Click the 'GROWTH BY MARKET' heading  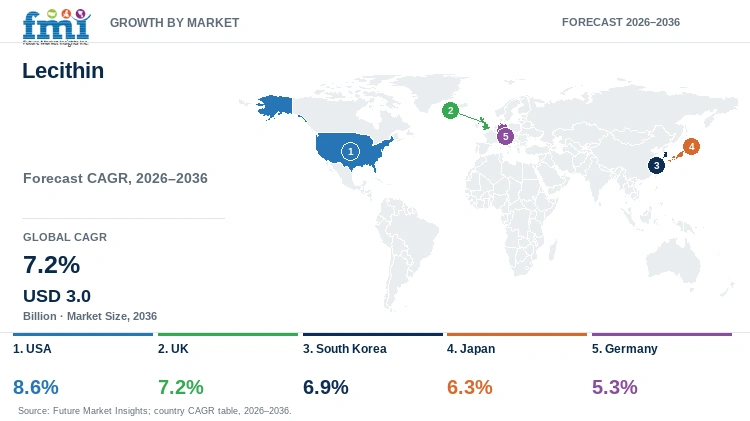175,22
